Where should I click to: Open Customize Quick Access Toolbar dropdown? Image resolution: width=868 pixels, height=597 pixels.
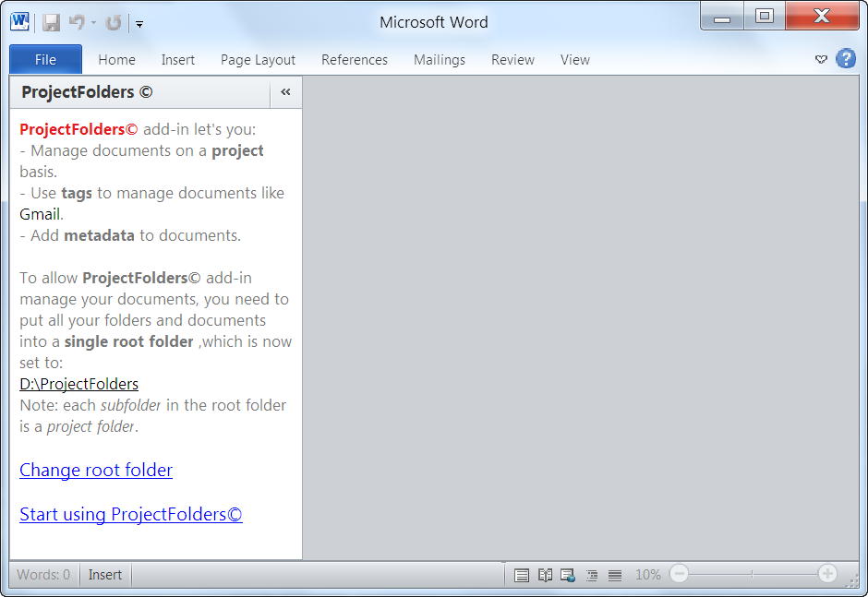click(x=139, y=24)
